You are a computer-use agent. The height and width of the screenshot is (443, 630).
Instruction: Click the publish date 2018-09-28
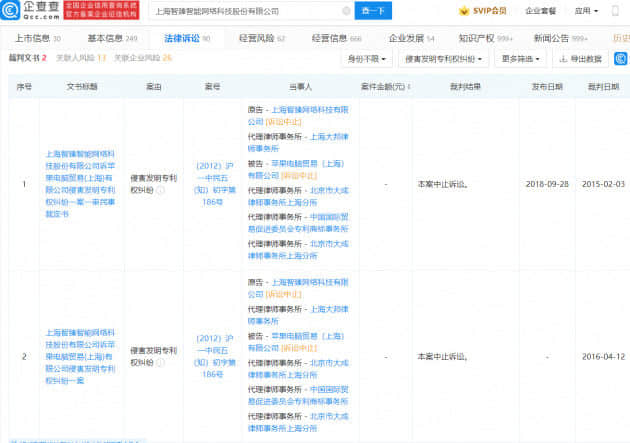pyautogui.click(x=547, y=184)
